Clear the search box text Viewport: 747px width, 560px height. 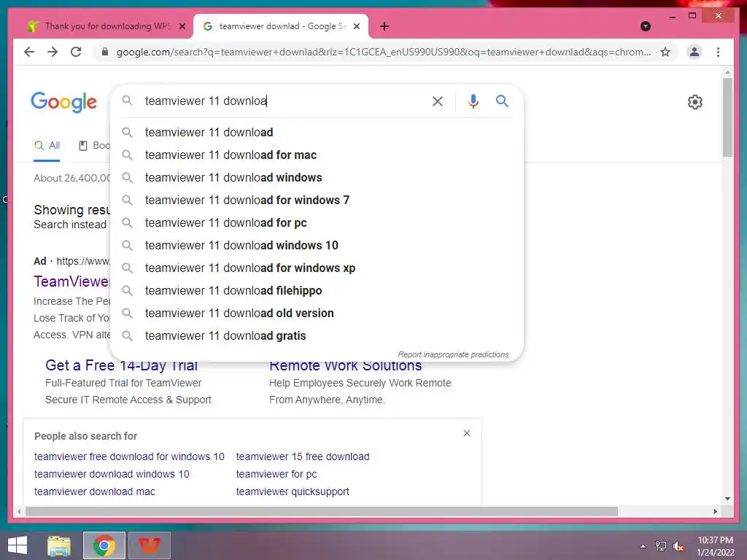click(438, 101)
